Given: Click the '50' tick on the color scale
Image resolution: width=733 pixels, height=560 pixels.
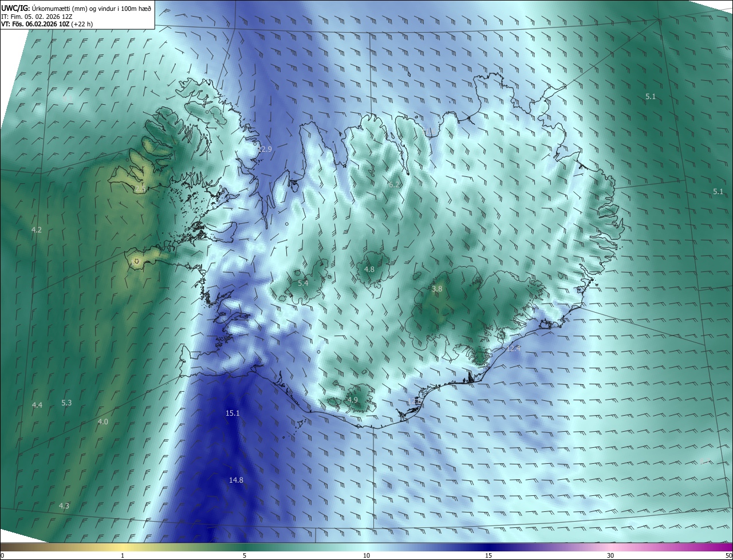Looking at the screenshot, I should coord(728,555).
